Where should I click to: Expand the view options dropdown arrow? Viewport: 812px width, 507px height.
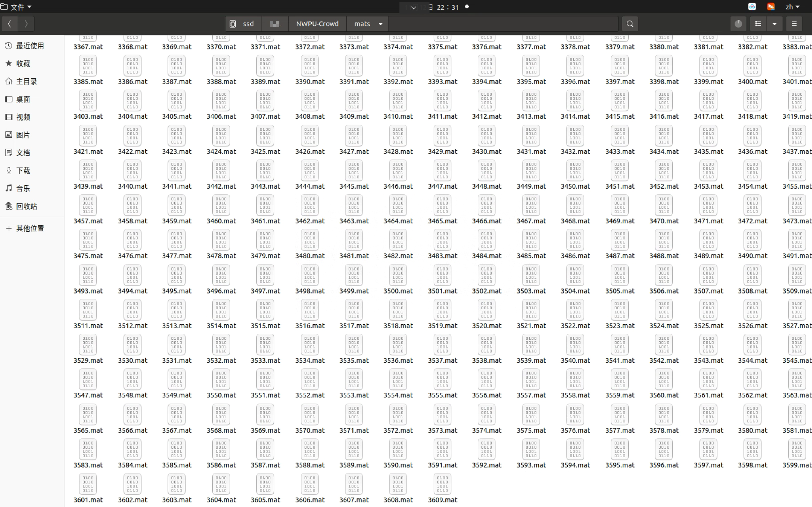(x=774, y=24)
